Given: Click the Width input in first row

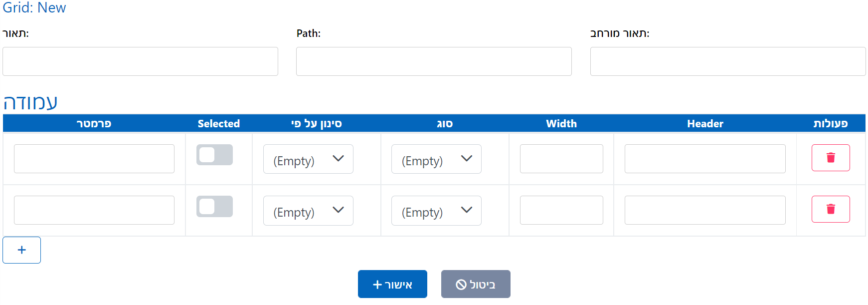Looking at the screenshot, I should 561,158.
